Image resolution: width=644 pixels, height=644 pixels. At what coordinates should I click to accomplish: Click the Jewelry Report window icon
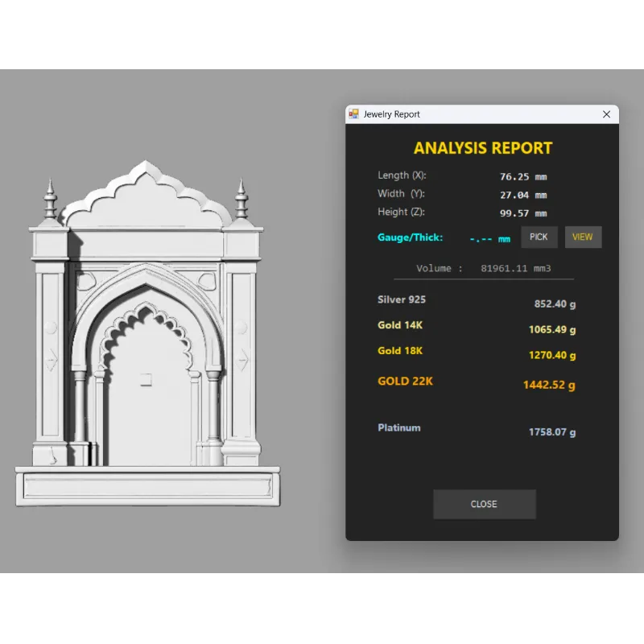353,114
